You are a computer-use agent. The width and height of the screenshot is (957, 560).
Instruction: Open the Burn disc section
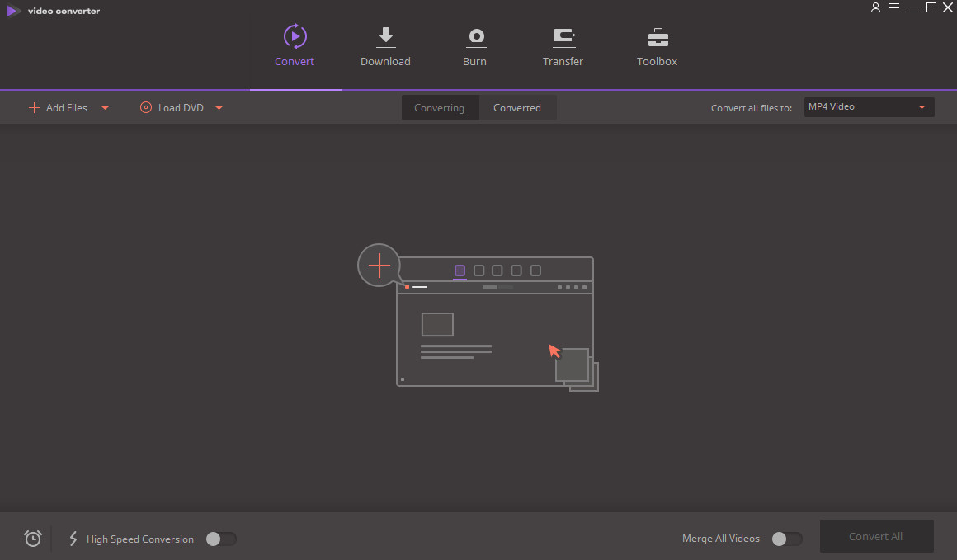(x=474, y=36)
